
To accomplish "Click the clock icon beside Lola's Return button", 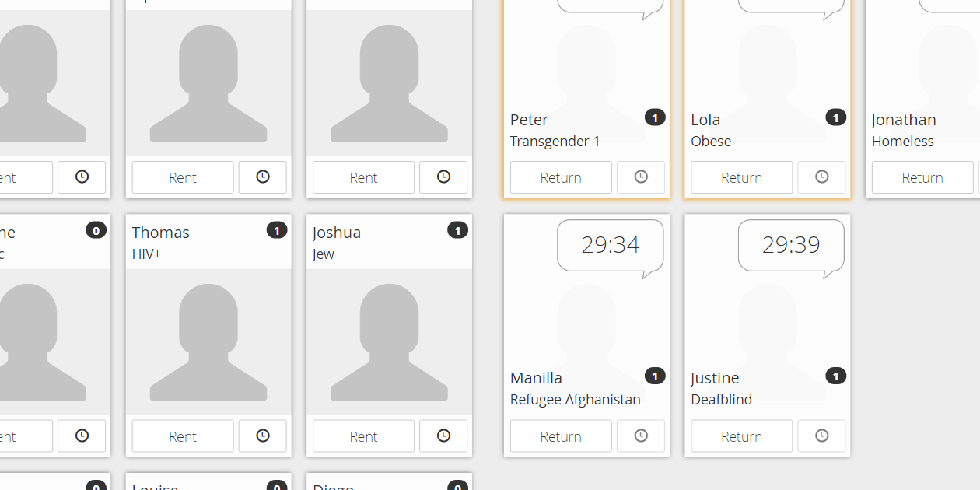I will (821, 177).
